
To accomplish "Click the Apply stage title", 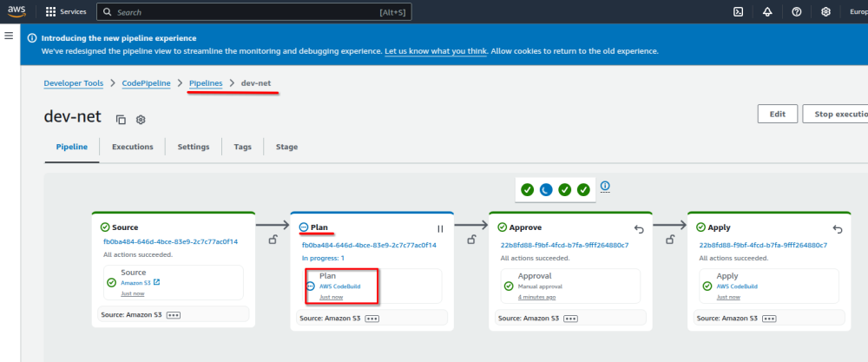I will [719, 227].
